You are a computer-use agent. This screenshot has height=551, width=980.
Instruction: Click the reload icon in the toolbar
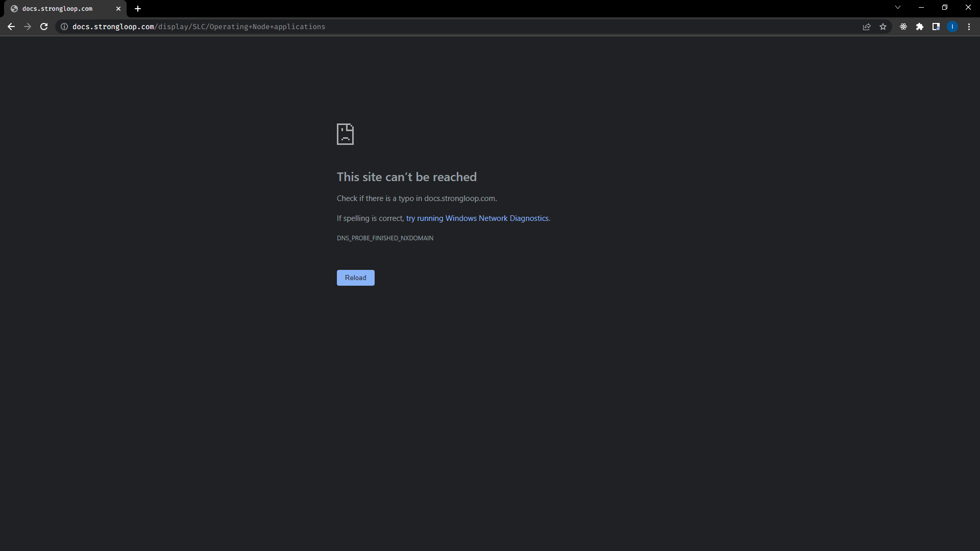coord(44,27)
